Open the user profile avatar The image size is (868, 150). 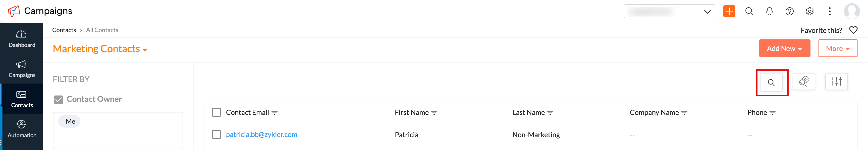tap(851, 12)
